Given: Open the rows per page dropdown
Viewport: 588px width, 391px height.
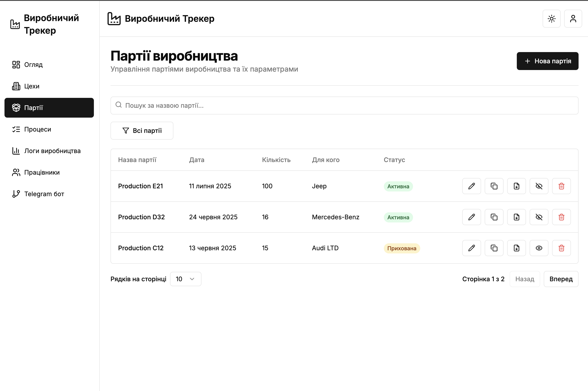Looking at the screenshot, I should pyautogui.click(x=185, y=279).
